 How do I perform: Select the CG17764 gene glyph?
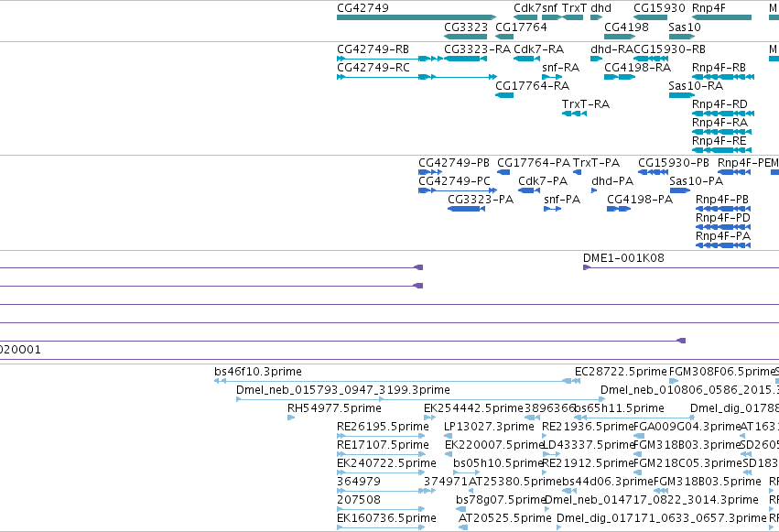(x=504, y=37)
